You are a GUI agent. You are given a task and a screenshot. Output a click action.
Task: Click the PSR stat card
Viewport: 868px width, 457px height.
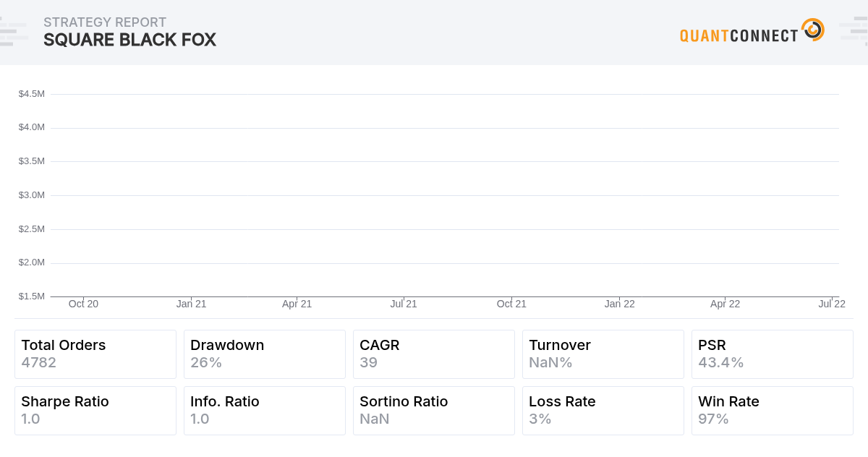pos(773,354)
